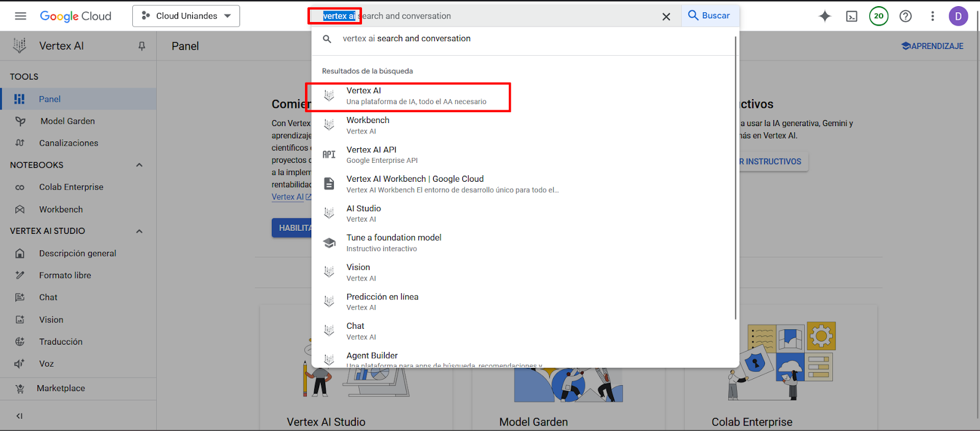Collapse the VERTEX AI STUDIO section

pos(139,231)
